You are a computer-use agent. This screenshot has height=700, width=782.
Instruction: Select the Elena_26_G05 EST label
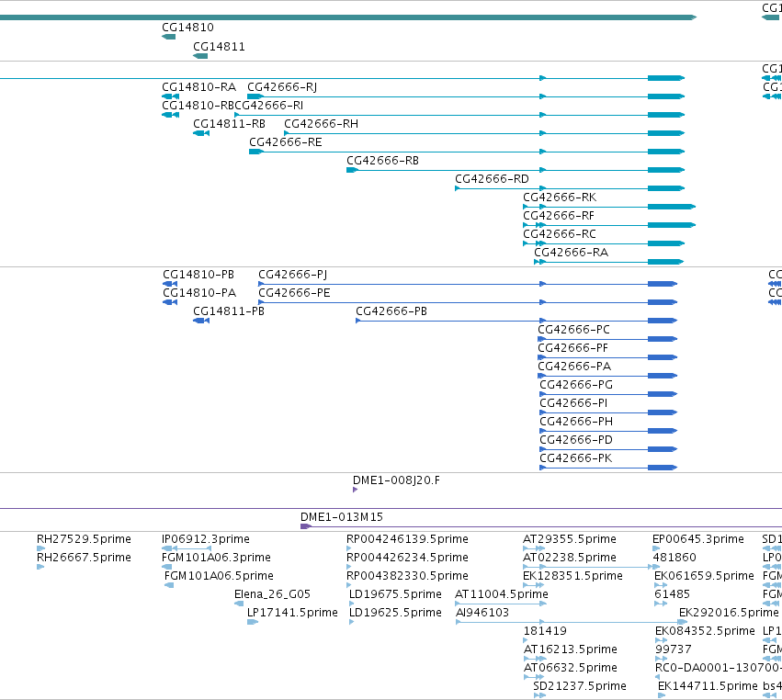[272, 594]
